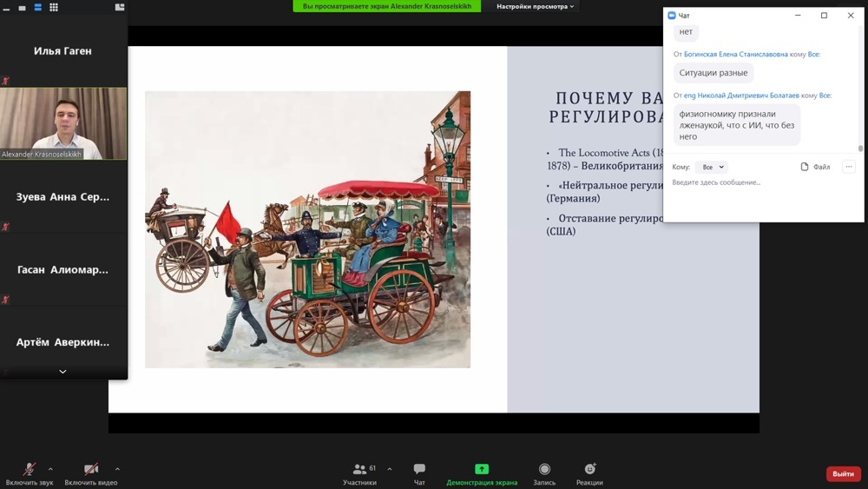Click muted mic icon on Гасан Алиомар tile

coord(5,300)
